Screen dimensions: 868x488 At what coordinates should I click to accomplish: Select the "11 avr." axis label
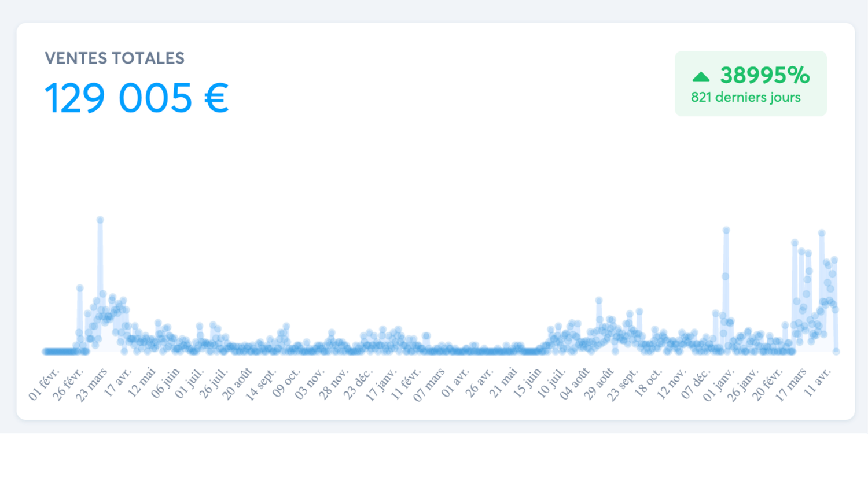(x=817, y=382)
